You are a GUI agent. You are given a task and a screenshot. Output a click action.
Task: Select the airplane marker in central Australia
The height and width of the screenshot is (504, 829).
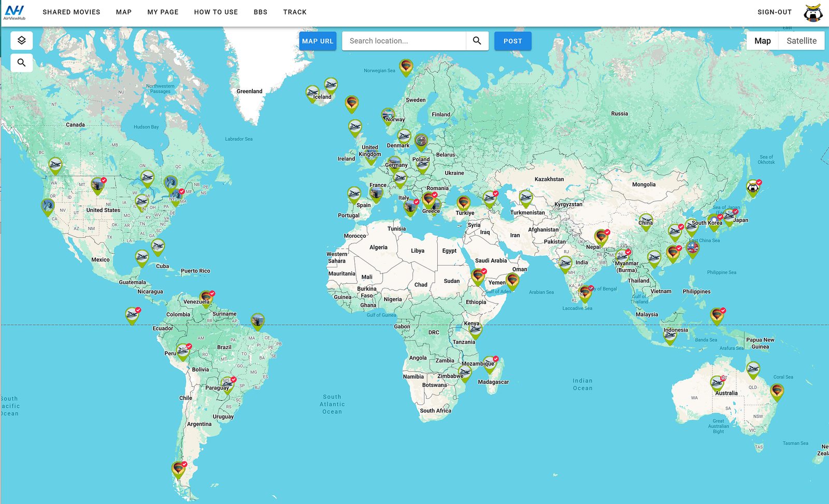(x=717, y=384)
